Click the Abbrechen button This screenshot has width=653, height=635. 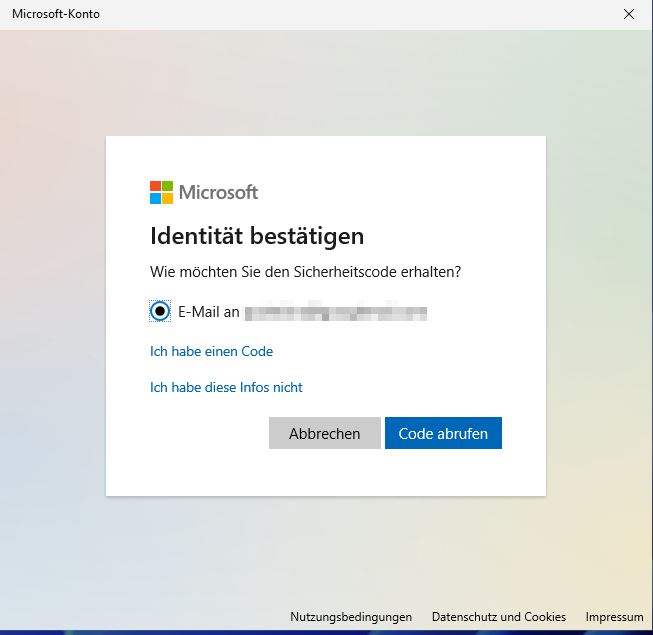coord(324,433)
